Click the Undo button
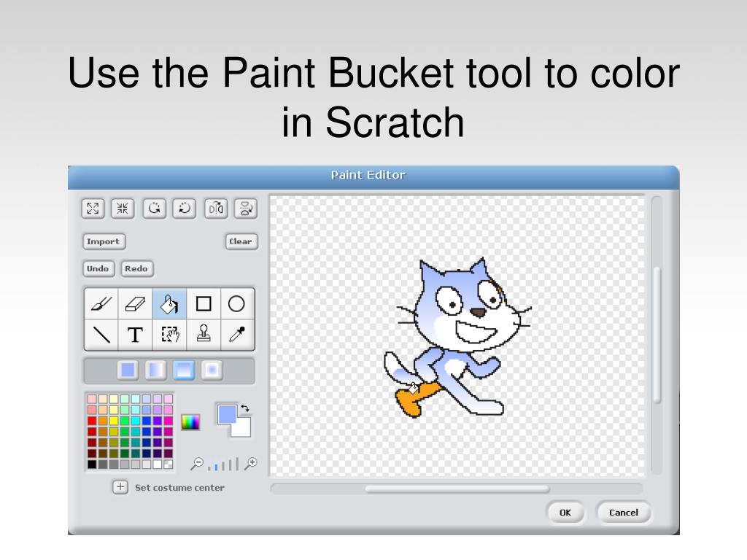747x560 pixels. [98, 268]
